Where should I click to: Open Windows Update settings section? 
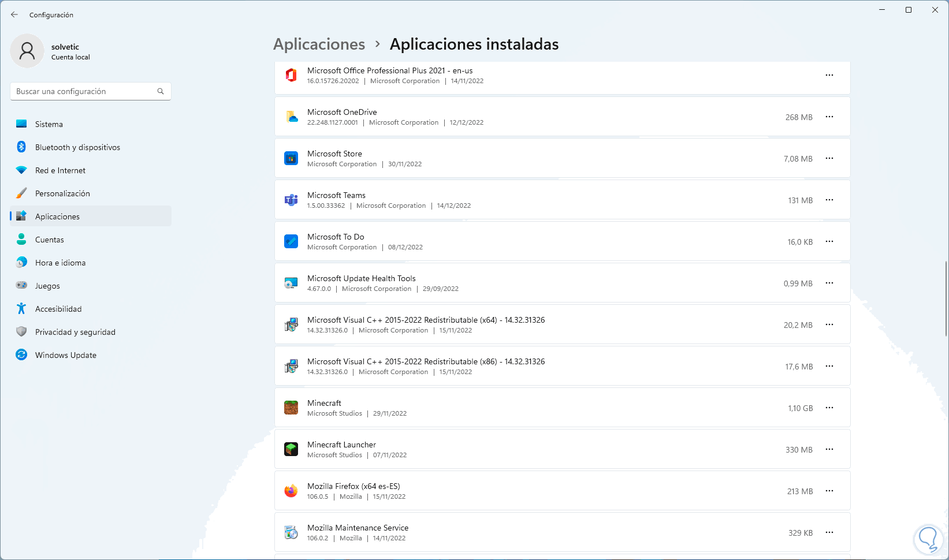tap(65, 355)
